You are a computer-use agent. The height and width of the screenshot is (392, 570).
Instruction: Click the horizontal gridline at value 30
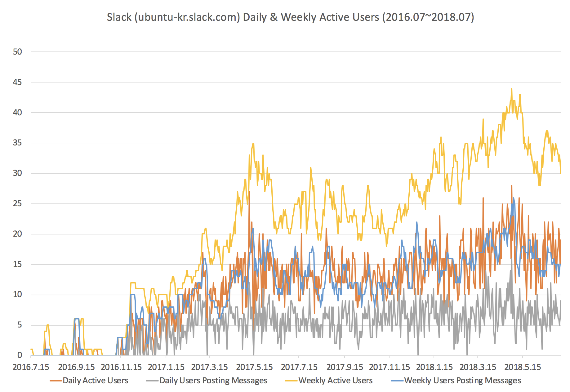point(279,174)
